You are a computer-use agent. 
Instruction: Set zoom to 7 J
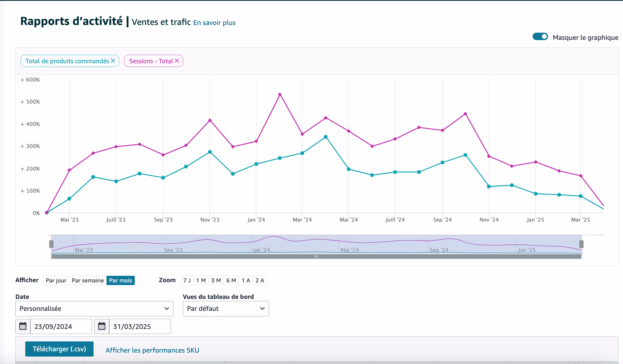187,281
